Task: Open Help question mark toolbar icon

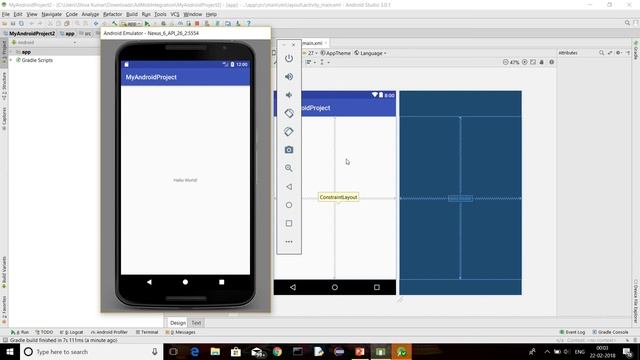Action: [x=249, y=24]
